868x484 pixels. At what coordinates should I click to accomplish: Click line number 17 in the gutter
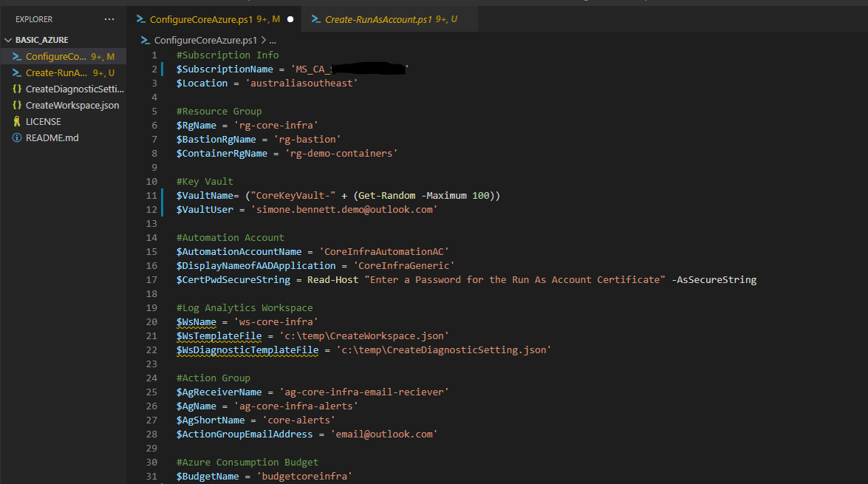click(152, 279)
